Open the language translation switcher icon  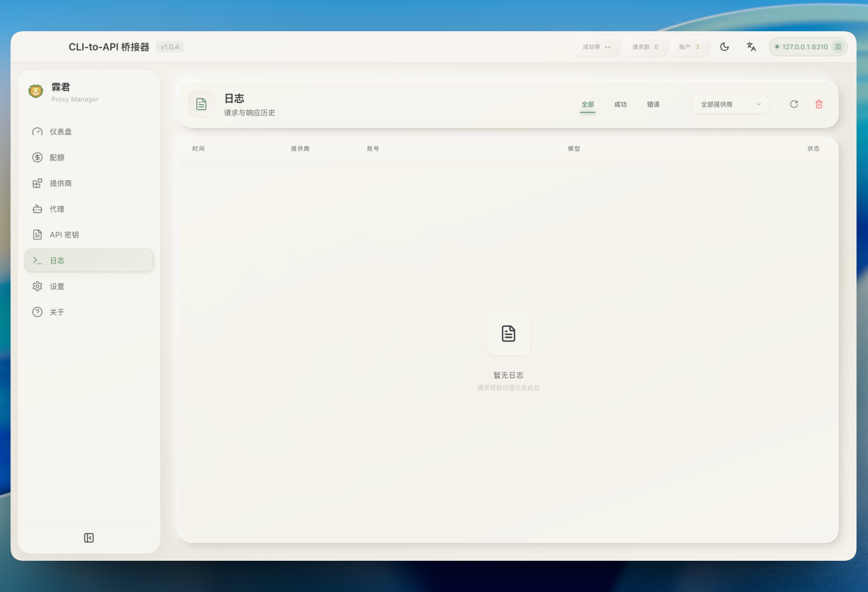click(751, 47)
